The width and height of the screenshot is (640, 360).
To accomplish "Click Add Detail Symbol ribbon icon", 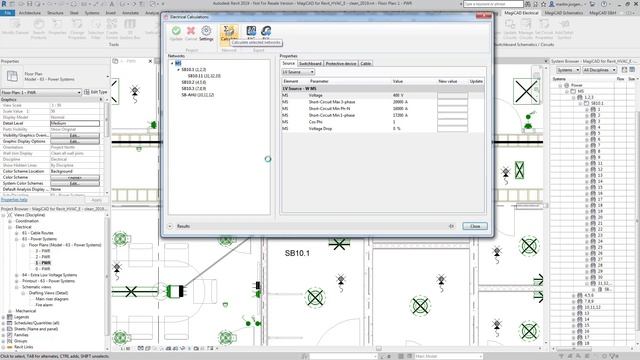I will [564, 29].
